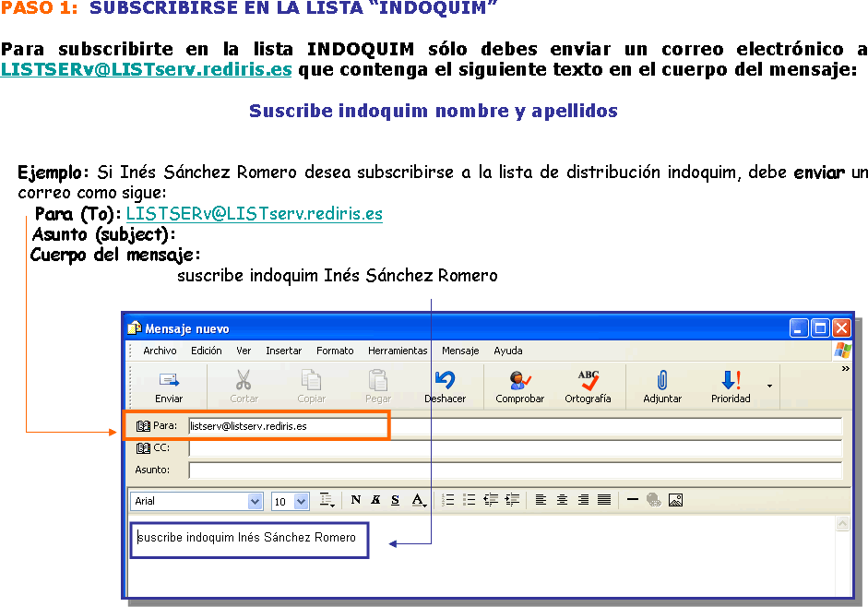Click into the Asunto subject field
Image resolution: width=868 pixels, height=607 pixels.
515,470
